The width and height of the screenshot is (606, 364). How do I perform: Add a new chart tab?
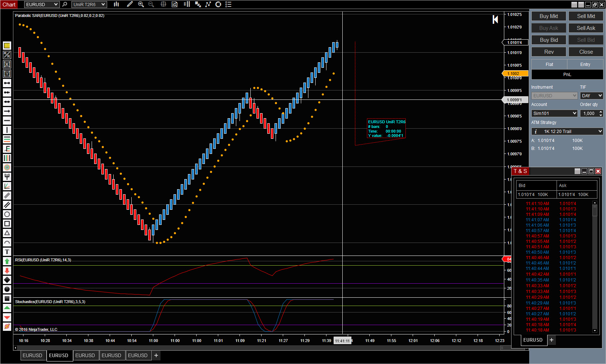156,355
